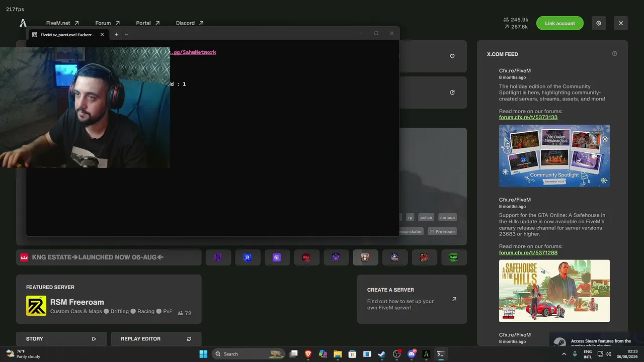Image resolution: width=644 pixels, height=362 pixels.
Task: Select the Freeroam tag
Action: click(442, 231)
